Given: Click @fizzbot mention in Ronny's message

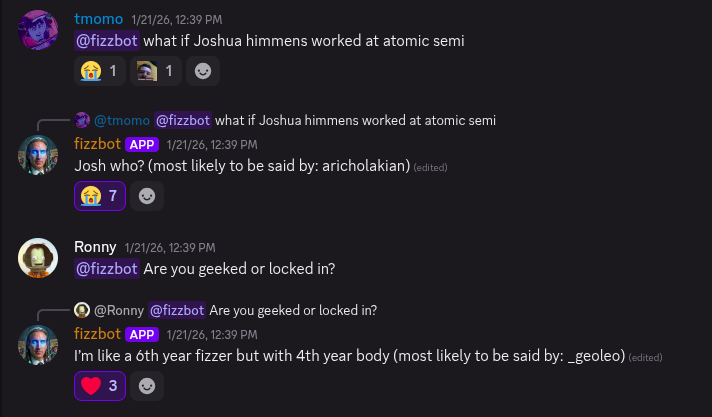Looking at the screenshot, I should 106,269.
